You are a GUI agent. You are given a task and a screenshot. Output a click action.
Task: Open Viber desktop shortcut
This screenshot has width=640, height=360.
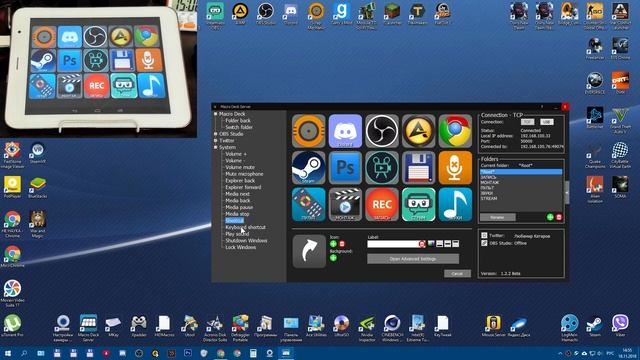coord(620,325)
